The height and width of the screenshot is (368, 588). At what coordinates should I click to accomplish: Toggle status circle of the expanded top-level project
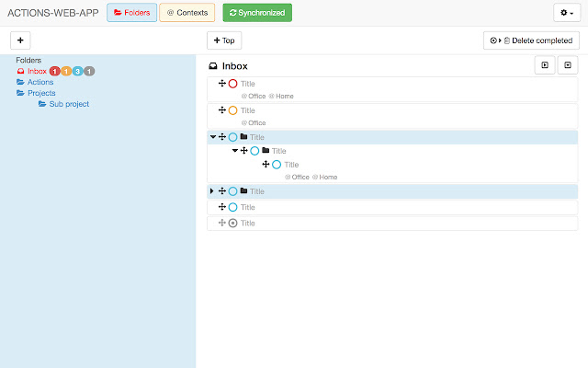click(232, 137)
